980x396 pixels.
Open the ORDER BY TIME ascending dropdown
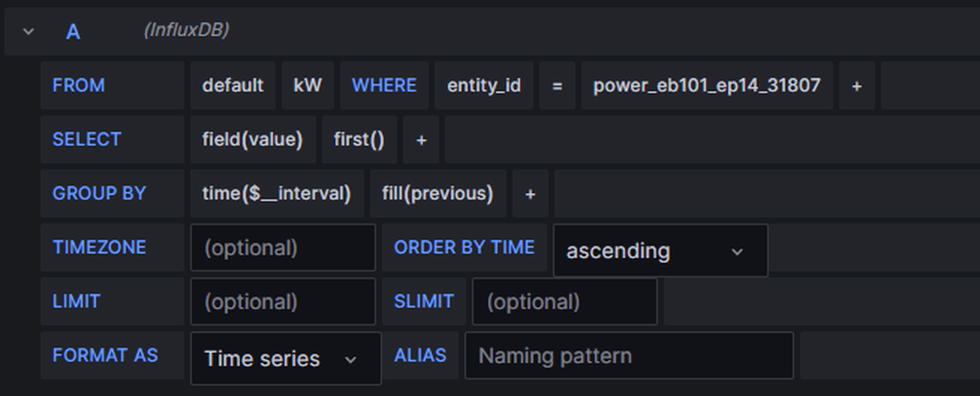(x=660, y=251)
